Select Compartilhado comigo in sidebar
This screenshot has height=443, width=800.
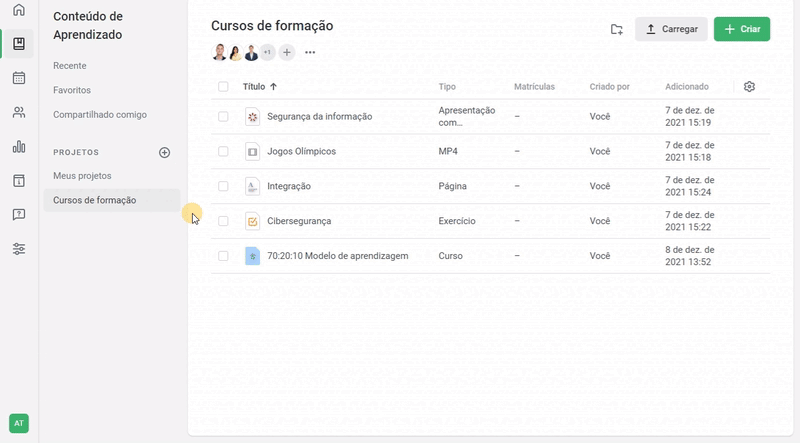[100, 115]
